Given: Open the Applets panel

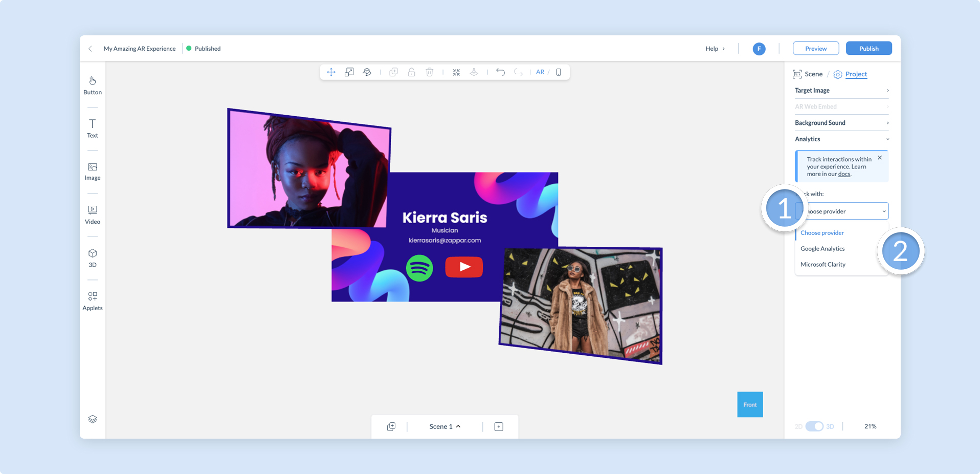Looking at the screenshot, I should tap(93, 301).
